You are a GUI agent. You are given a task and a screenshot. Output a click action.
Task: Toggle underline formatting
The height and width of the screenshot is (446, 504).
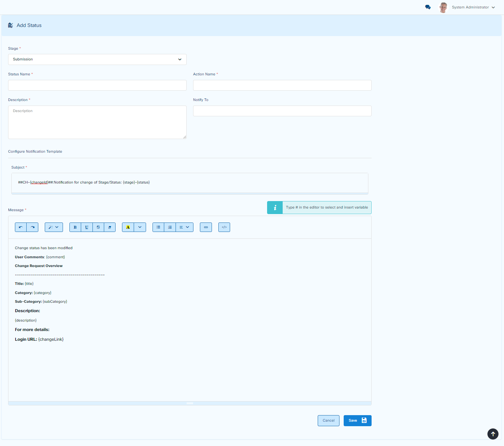87,227
